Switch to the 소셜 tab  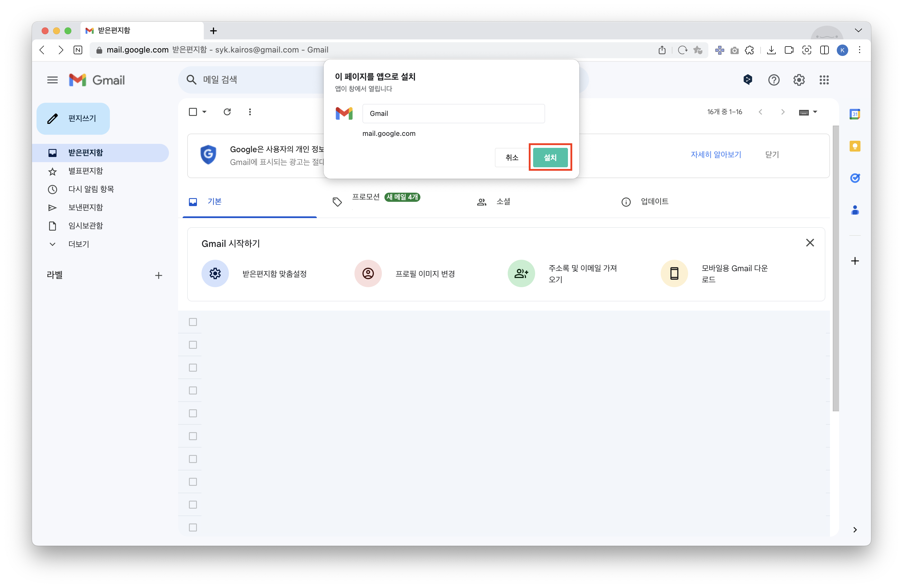click(x=503, y=202)
